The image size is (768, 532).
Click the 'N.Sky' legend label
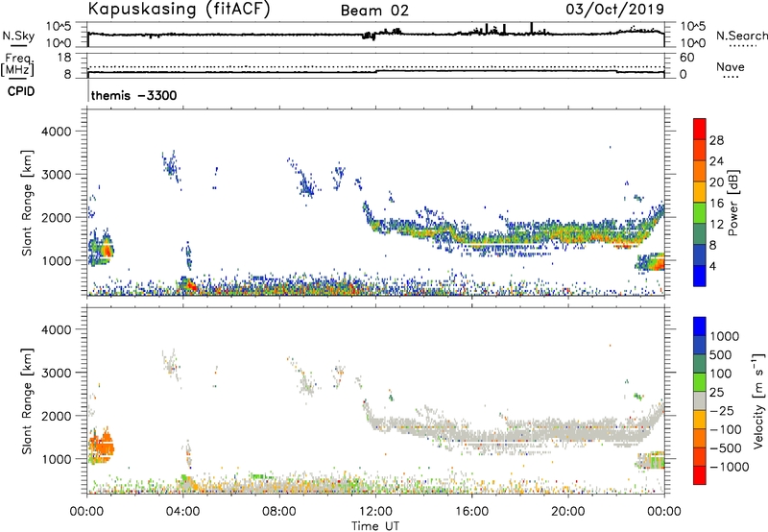click(x=18, y=36)
